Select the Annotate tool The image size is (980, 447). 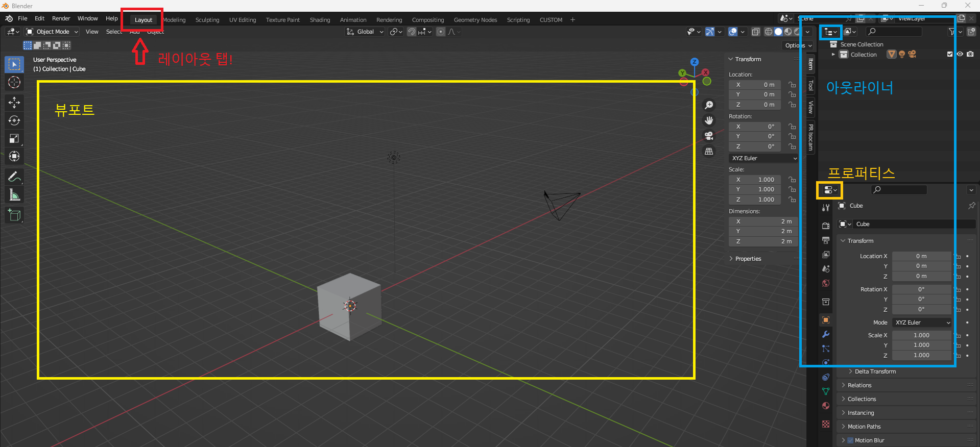(x=14, y=177)
